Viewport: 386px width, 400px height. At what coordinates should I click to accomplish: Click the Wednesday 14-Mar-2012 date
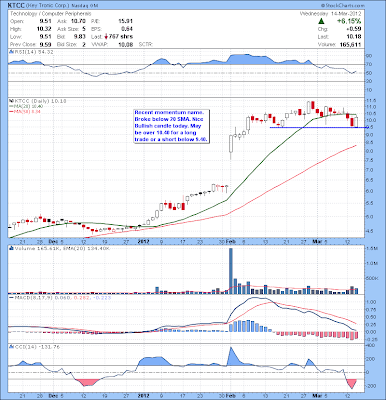tap(330, 14)
